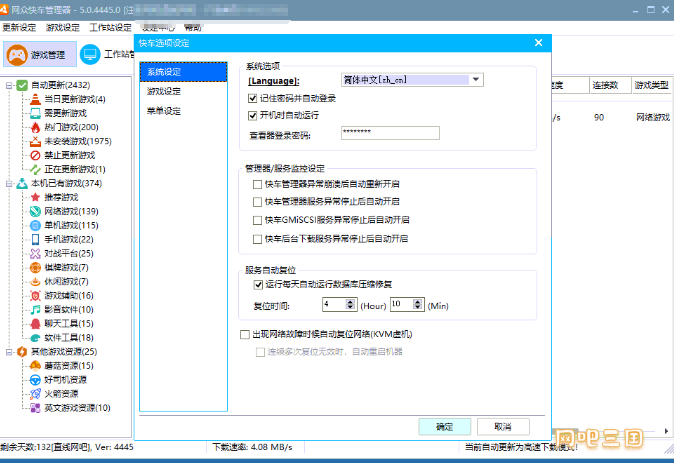Select the 需更新游戏 icon
This screenshot has width=674, height=463.
35,113
